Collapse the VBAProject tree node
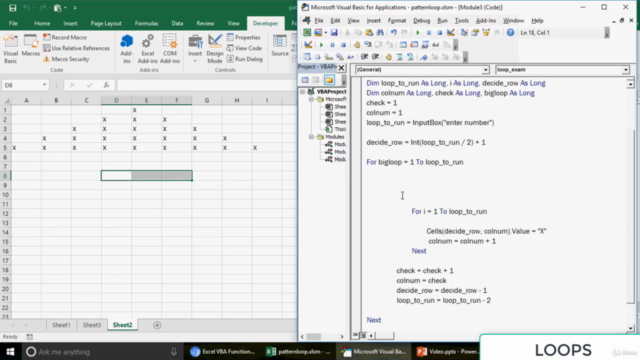640x360 pixels. pyautogui.click(x=302, y=92)
